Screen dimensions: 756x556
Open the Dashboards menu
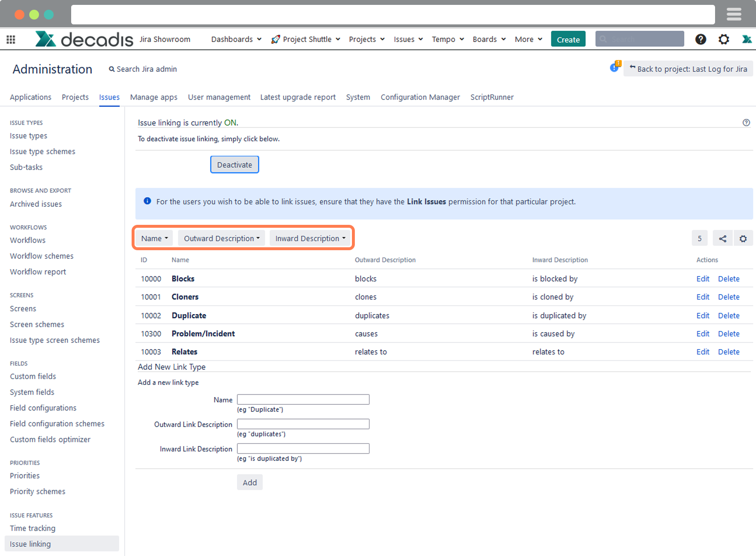point(236,40)
